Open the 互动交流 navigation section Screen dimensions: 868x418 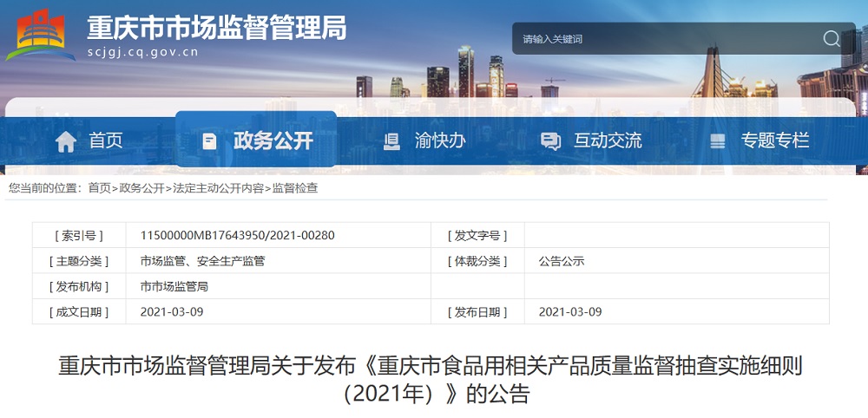point(607,140)
